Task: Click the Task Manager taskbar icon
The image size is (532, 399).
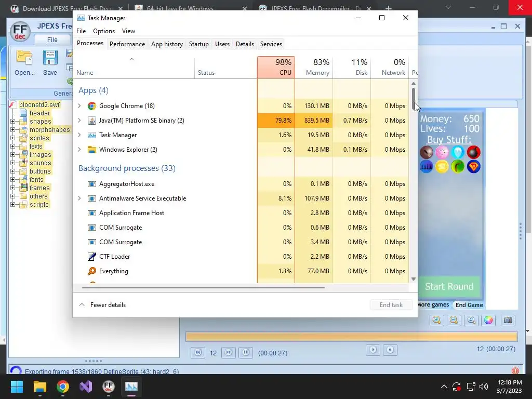Action: tap(131, 387)
